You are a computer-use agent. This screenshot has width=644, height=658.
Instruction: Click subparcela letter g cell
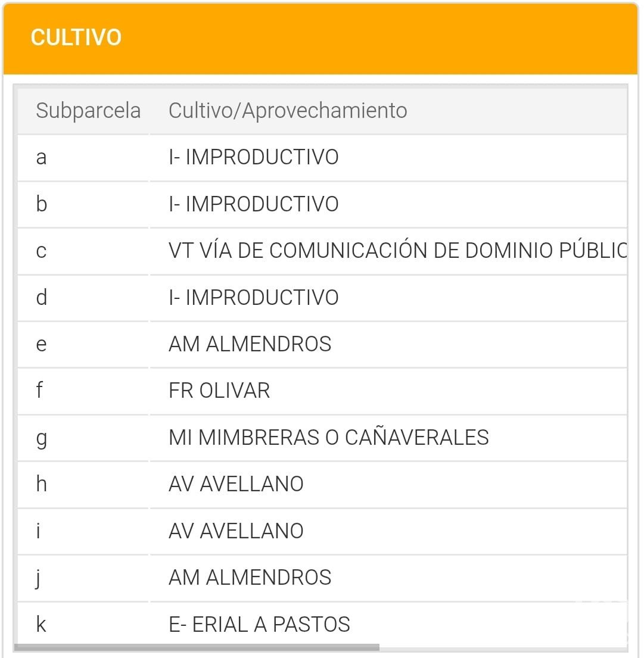(41, 438)
